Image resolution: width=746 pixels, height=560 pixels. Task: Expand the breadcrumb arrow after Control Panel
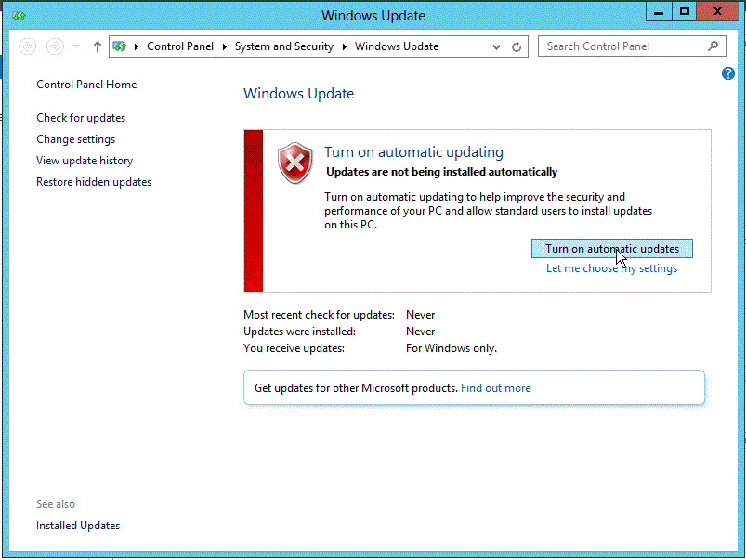226,46
